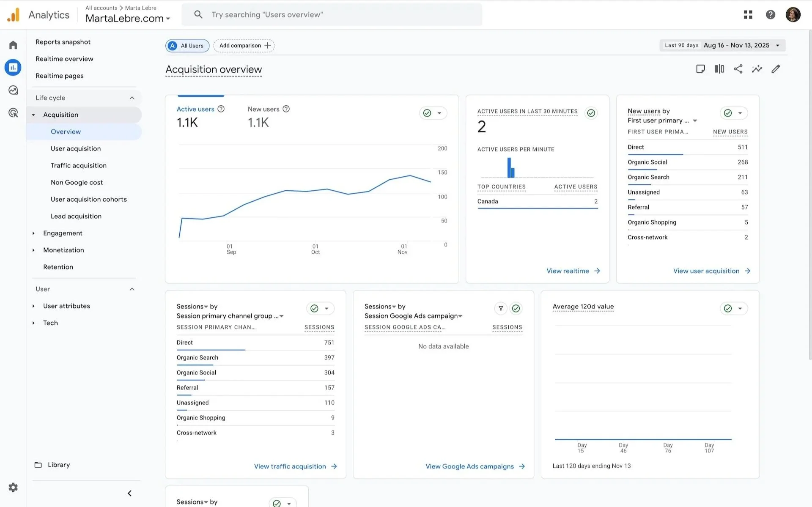Click the Share this report icon
The width and height of the screenshot is (812, 507).
click(x=738, y=69)
